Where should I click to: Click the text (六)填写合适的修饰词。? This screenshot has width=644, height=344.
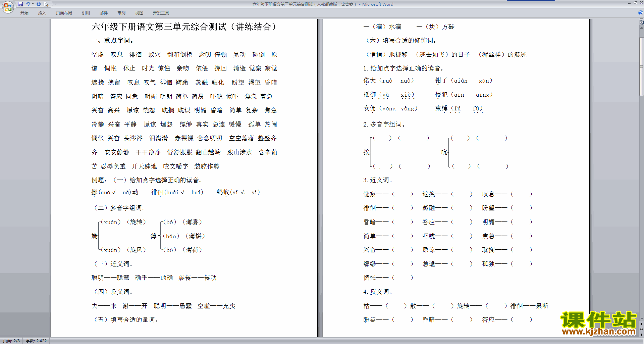(x=400, y=41)
